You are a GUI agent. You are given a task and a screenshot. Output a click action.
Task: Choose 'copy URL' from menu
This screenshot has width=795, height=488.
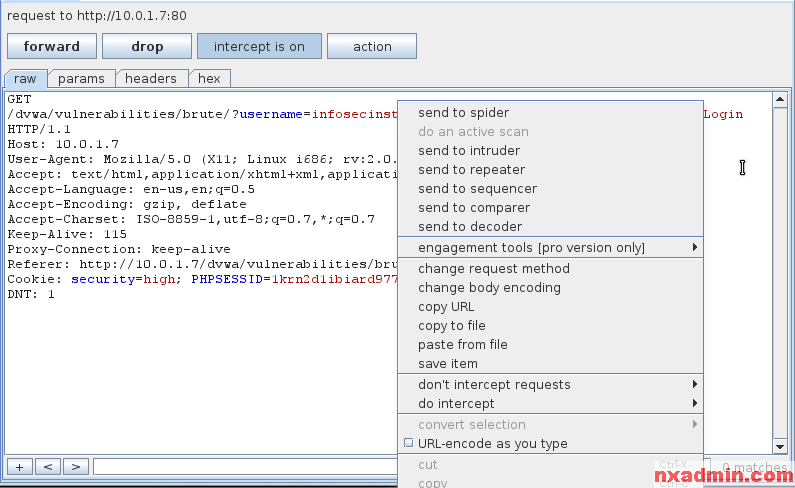[551, 307]
